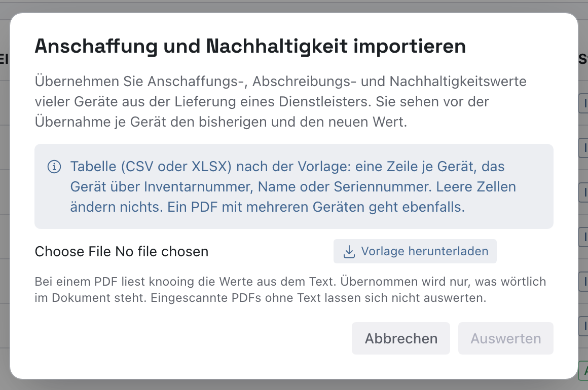Click the Abbrechen button
588x390 pixels.
pyautogui.click(x=400, y=338)
